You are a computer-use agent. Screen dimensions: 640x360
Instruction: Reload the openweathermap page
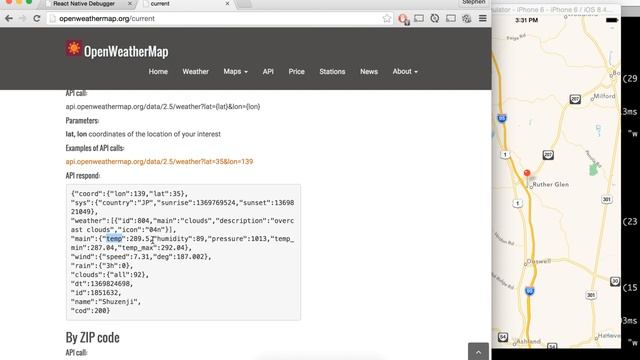(37, 18)
